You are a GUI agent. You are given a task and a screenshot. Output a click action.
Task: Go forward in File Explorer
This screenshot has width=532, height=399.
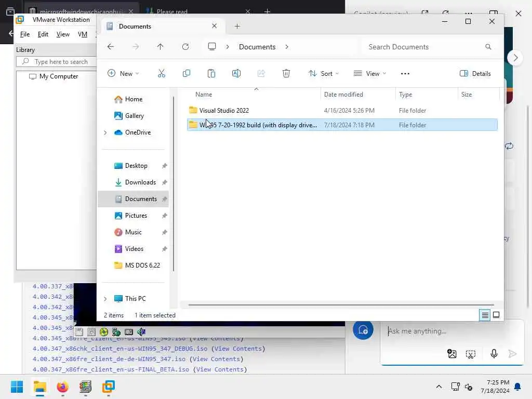[x=136, y=47]
